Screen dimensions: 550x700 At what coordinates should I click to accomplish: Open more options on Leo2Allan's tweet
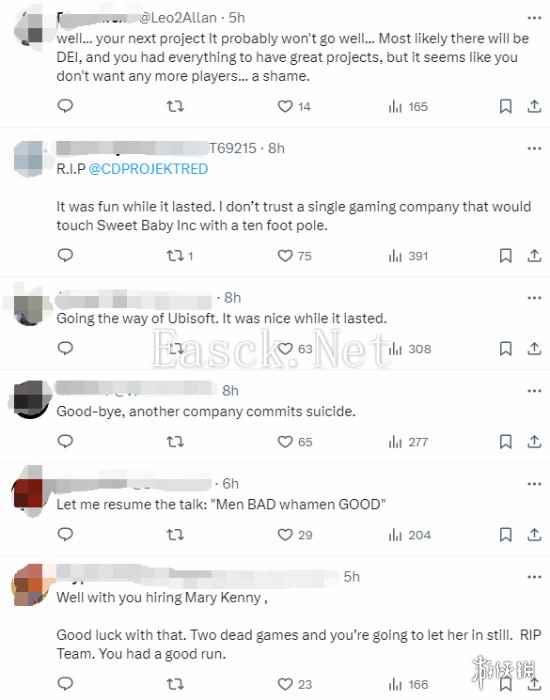point(534,18)
